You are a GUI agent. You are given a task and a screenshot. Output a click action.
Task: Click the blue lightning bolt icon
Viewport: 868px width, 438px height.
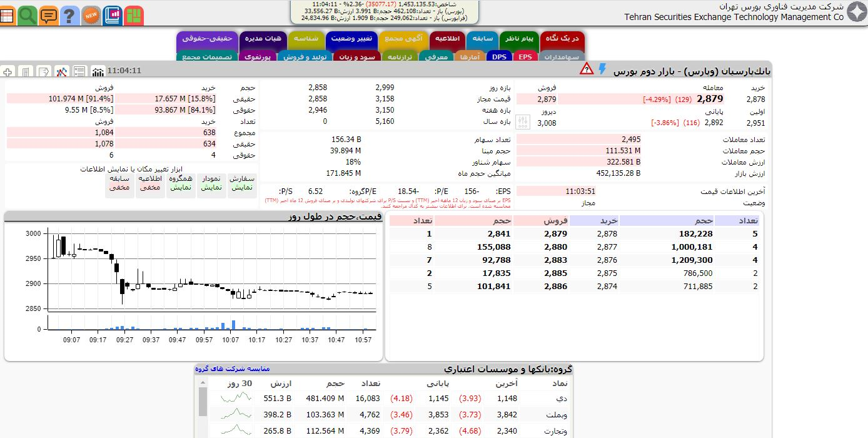[603, 69]
